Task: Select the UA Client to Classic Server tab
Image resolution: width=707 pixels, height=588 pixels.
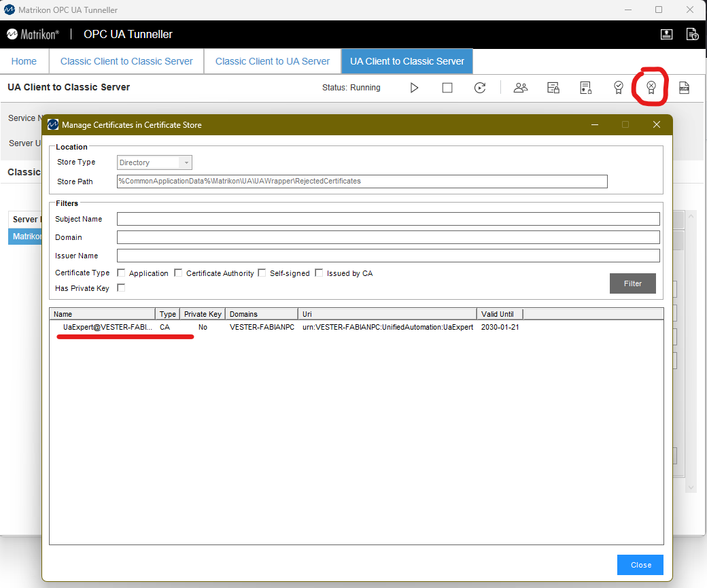Action: click(407, 61)
